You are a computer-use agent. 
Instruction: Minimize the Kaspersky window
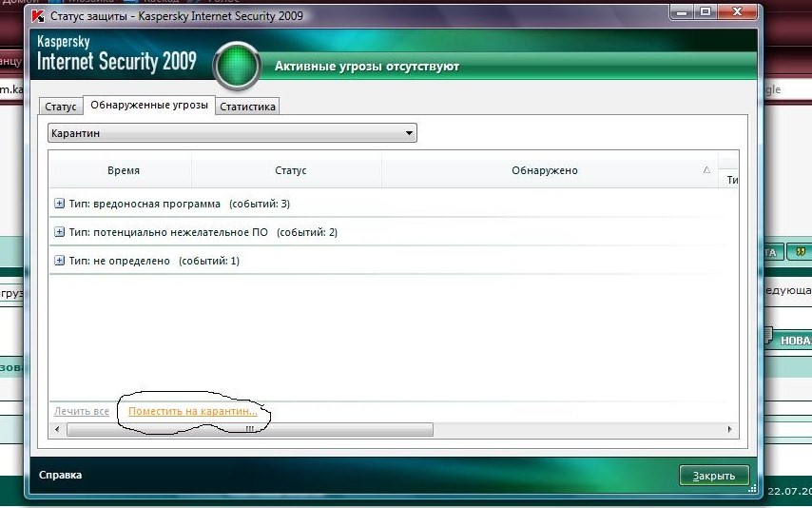click(682, 12)
